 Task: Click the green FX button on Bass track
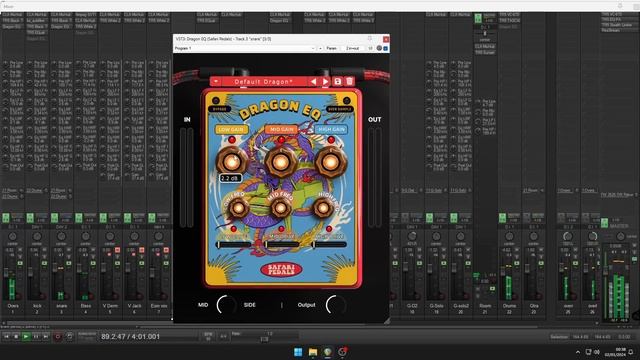click(x=79, y=218)
